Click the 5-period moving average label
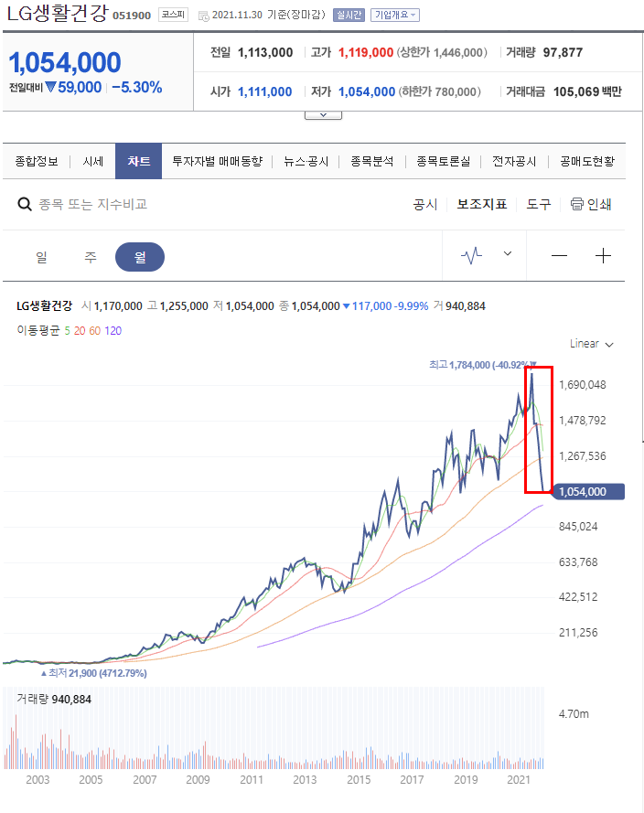 (x=68, y=331)
